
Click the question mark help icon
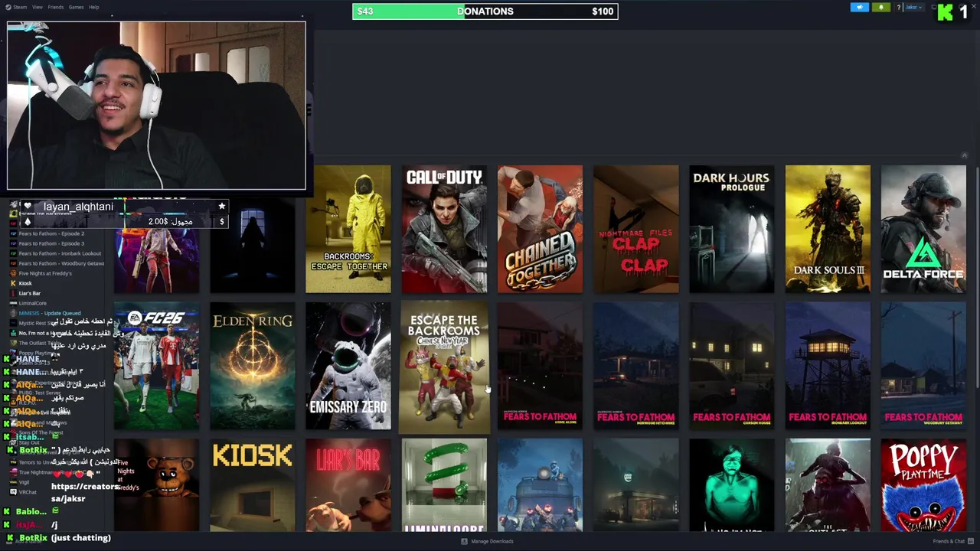point(898,7)
